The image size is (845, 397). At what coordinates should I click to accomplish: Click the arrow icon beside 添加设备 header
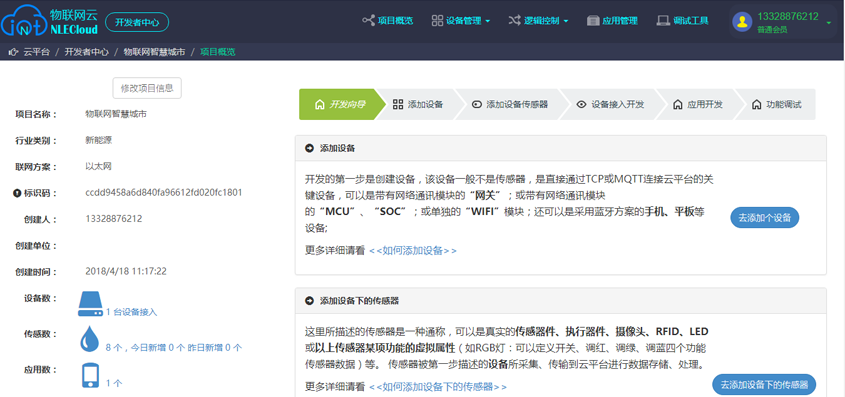pos(309,148)
